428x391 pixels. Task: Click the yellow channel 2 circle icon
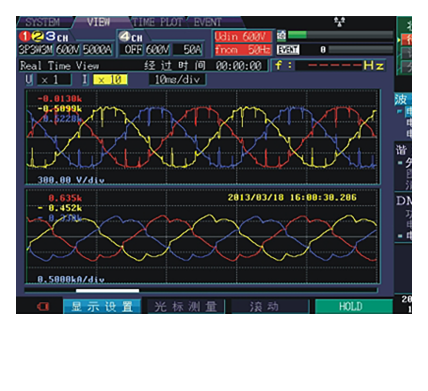click(38, 36)
